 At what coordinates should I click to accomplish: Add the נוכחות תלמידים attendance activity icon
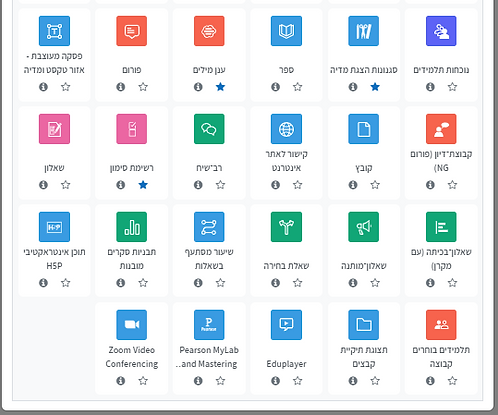coord(441,31)
